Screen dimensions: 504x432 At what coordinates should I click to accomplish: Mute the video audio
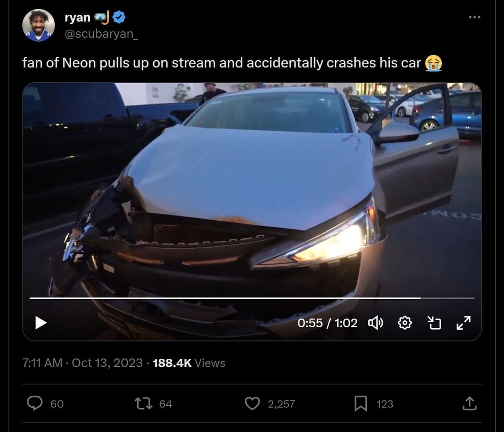(375, 323)
